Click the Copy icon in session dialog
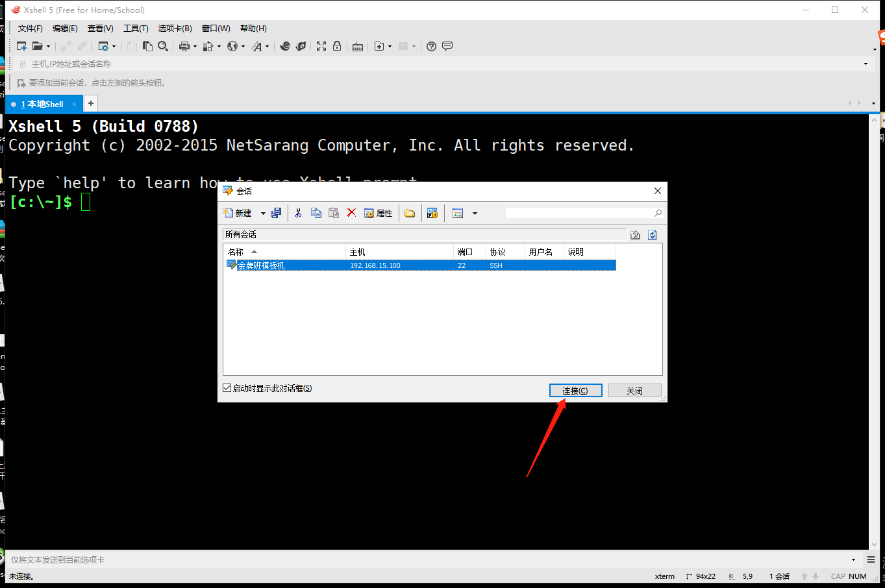Screen dimensions: 885x588 coord(316,213)
